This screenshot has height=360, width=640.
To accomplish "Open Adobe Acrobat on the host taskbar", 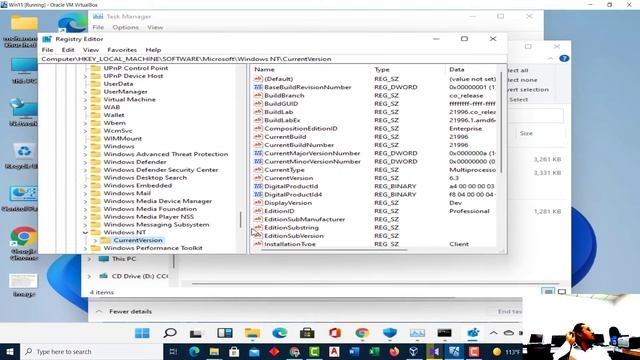I will click(334, 351).
